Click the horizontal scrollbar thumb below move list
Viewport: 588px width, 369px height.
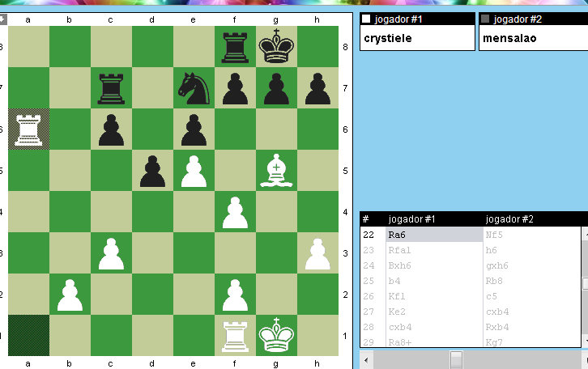tap(456, 360)
